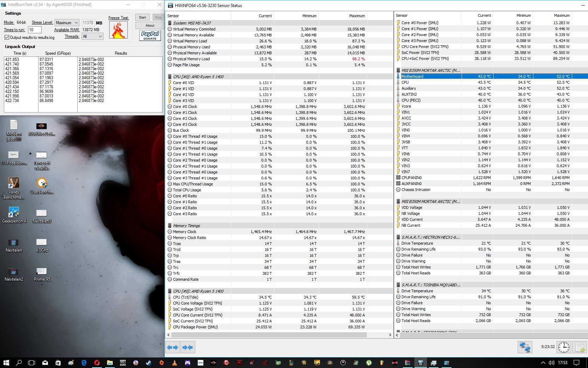Click the Memory Timings group header
The width and height of the screenshot is (588, 368).
[x=279, y=226]
